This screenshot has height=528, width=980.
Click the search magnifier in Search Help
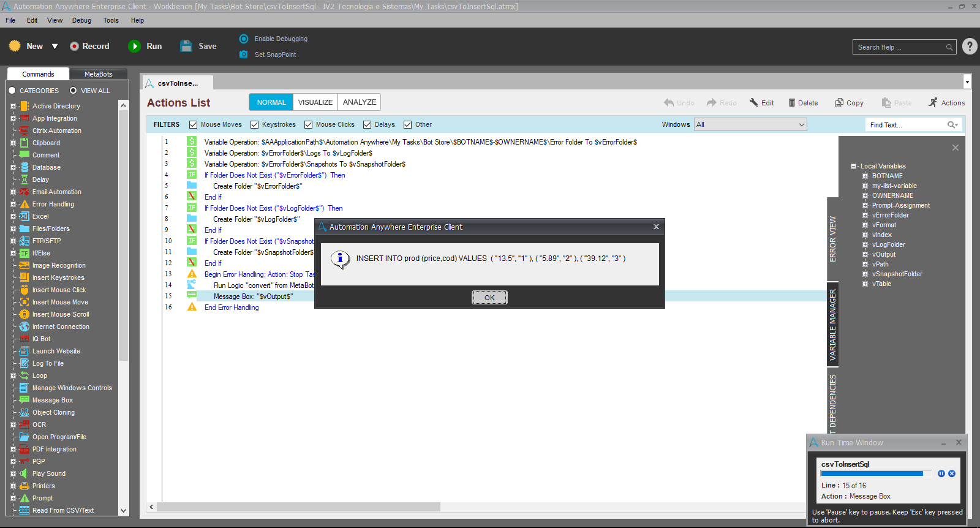coord(949,47)
